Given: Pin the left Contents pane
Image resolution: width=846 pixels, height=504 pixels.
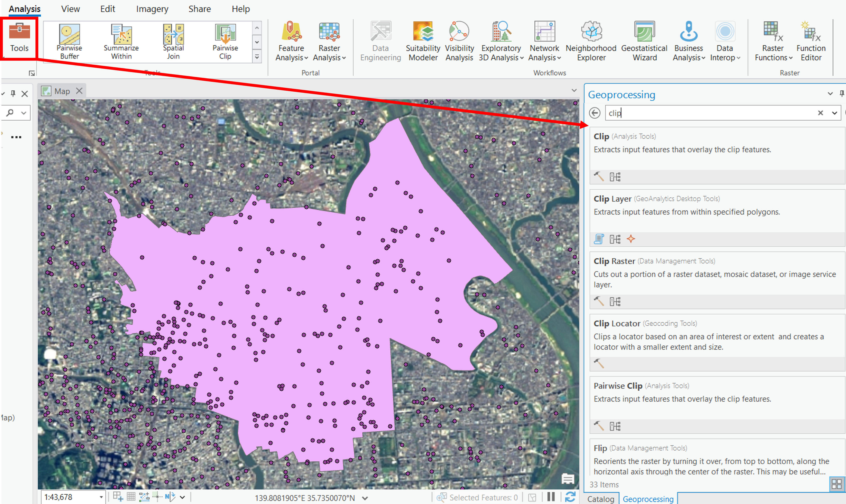Looking at the screenshot, I should point(13,93).
